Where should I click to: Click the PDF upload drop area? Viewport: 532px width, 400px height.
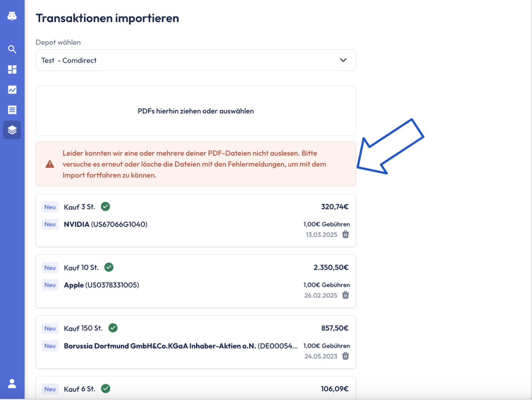[x=195, y=111]
